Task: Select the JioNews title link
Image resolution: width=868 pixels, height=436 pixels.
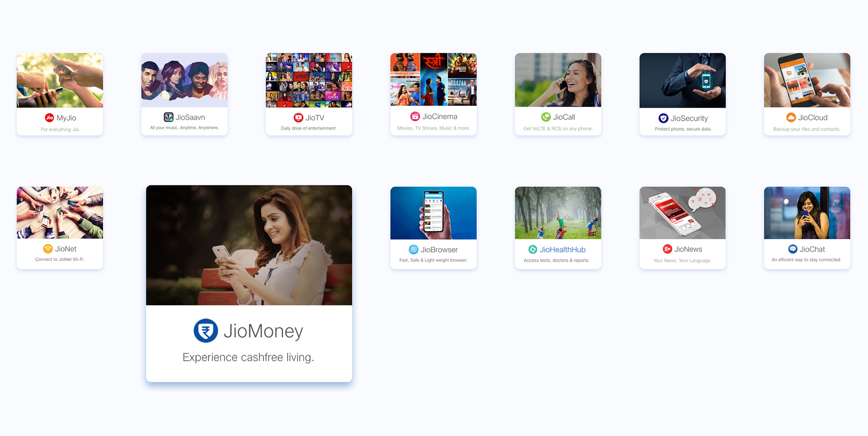Action: (x=688, y=249)
